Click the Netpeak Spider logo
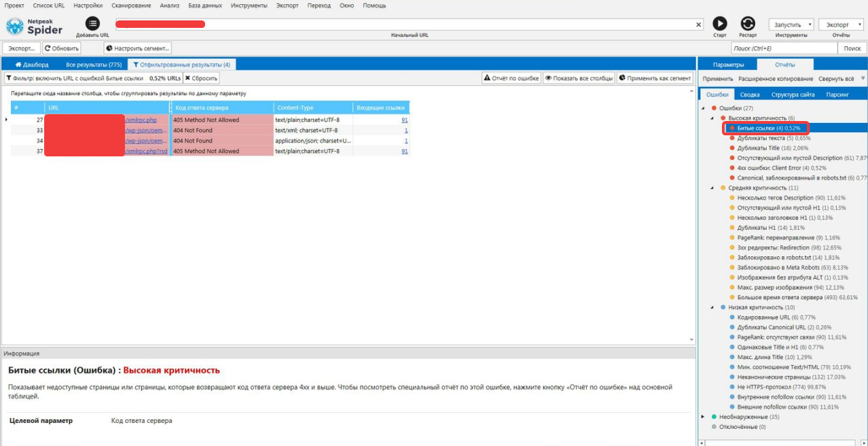Image resolution: width=868 pixels, height=446 pixels. pyautogui.click(x=35, y=26)
